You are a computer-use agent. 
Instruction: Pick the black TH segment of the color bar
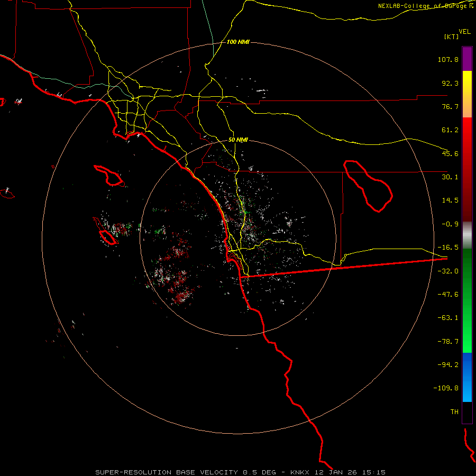click(467, 412)
